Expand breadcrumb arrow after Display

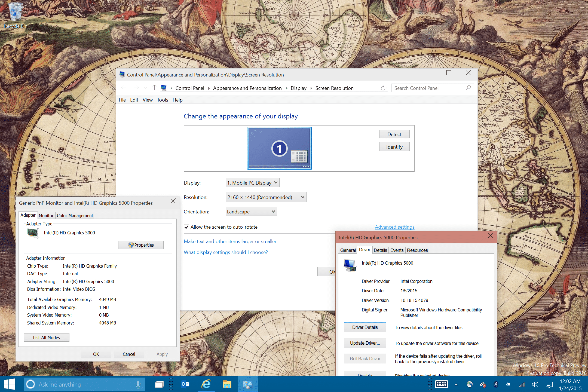(311, 88)
